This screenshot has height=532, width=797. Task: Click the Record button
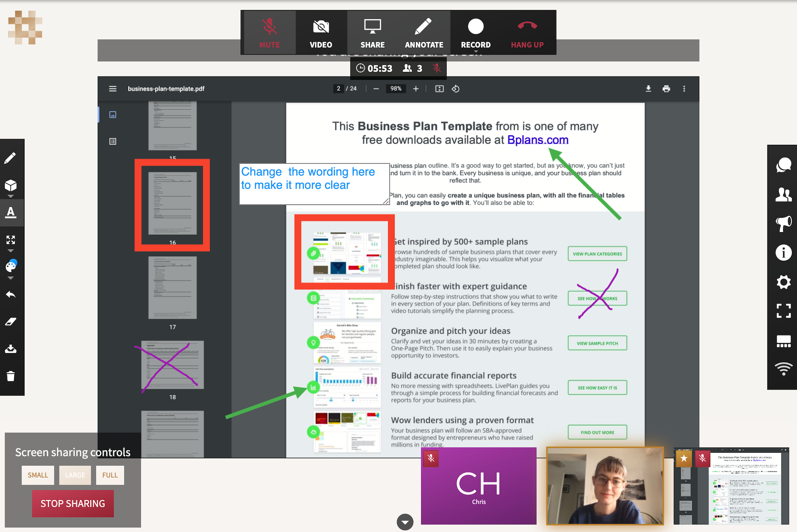coord(475,33)
